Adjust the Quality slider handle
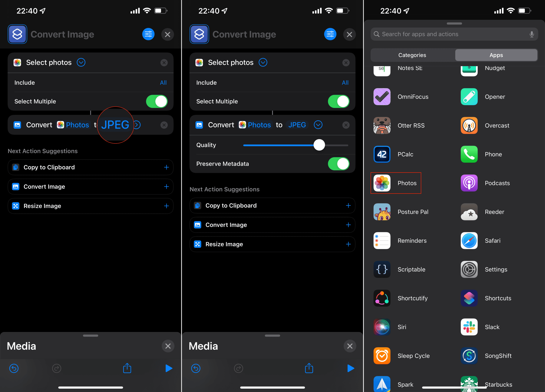The width and height of the screenshot is (545, 392). coord(319,145)
